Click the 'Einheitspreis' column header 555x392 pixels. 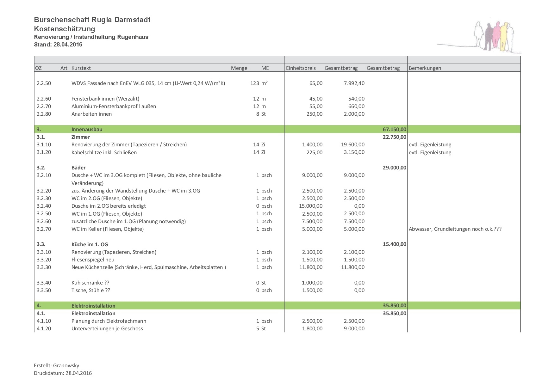pos(301,68)
